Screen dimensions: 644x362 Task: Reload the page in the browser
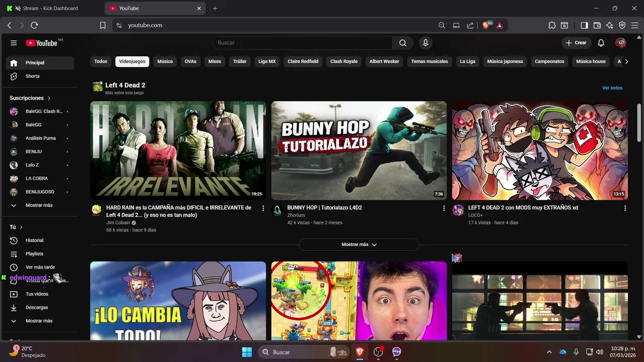tap(34, 25)
